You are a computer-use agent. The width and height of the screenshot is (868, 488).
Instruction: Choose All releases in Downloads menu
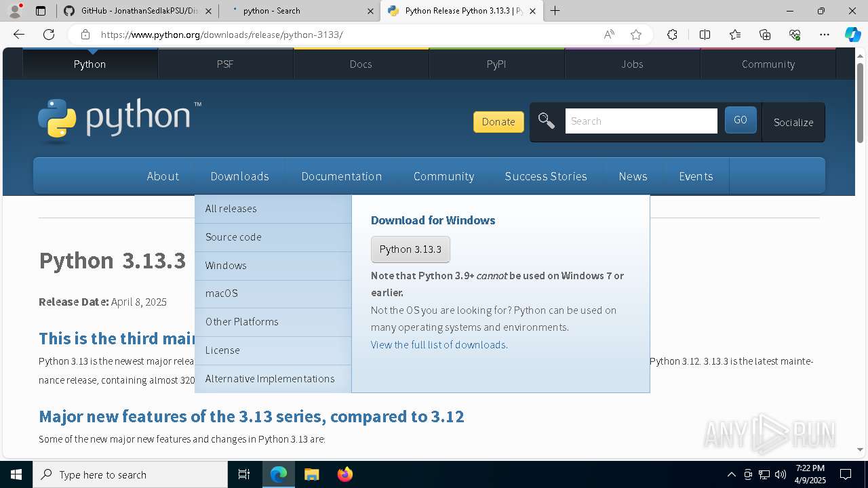pyautogui.click(x=273, y=209)
